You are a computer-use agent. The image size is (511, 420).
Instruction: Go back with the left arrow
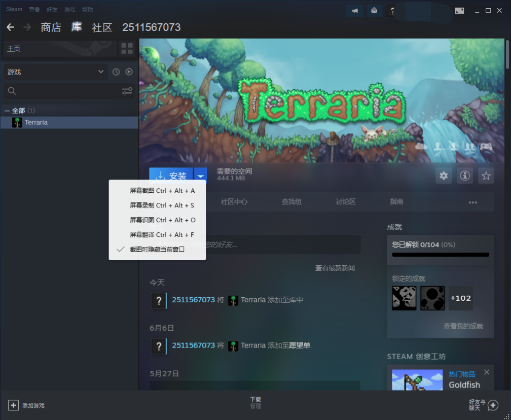[x=11, y=27]
